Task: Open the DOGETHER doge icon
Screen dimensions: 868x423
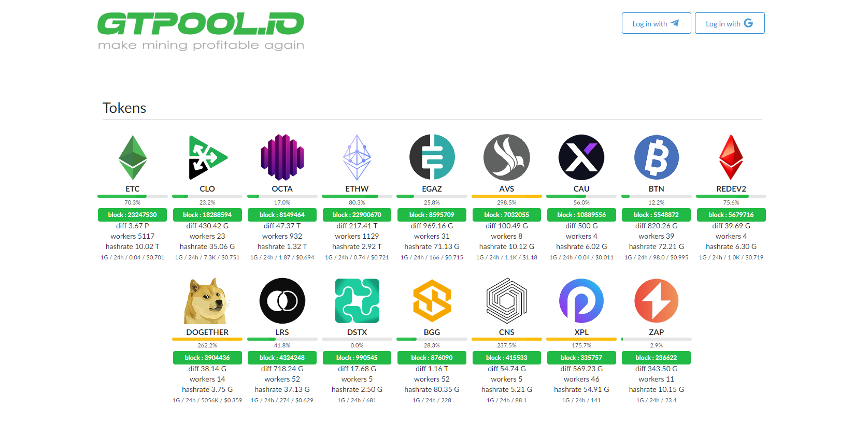Action: pos(207,301)
